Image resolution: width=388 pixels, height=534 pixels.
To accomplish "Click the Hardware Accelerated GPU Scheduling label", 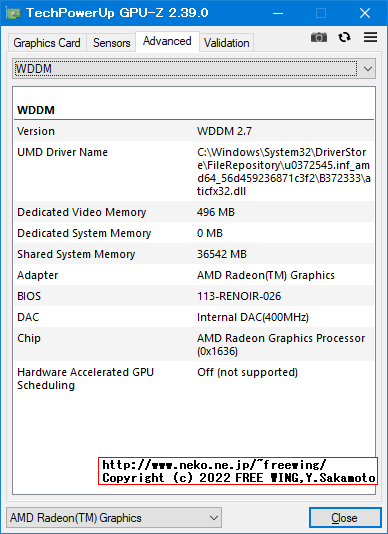I will 86,379.
